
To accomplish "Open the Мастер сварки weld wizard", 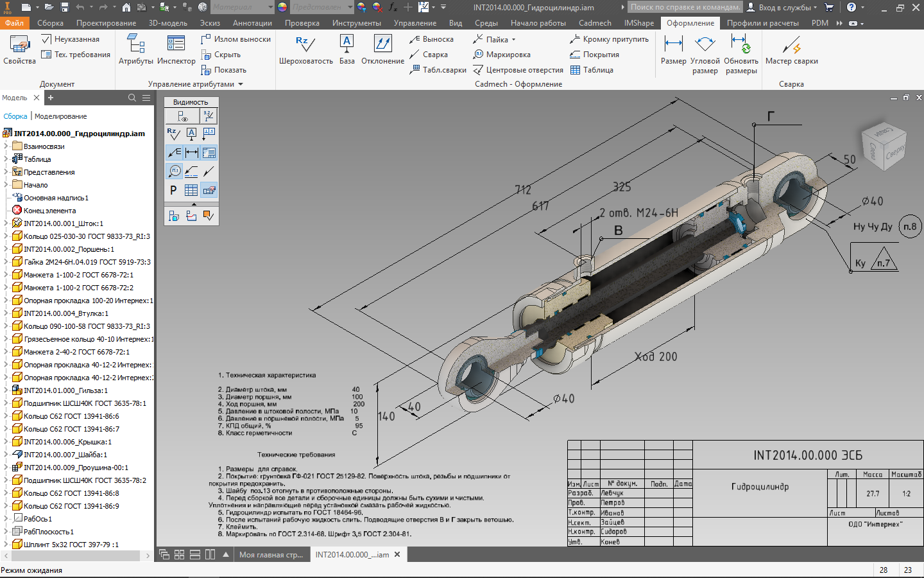I will [x=791, y=50].
